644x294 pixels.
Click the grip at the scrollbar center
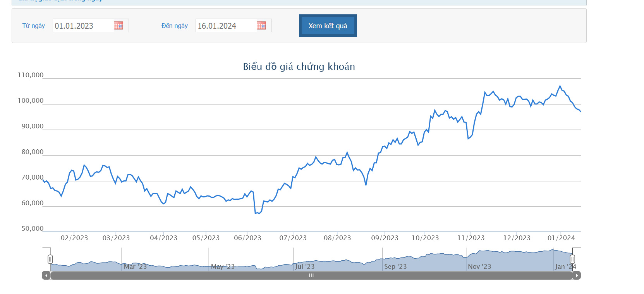tap(311, 275)
